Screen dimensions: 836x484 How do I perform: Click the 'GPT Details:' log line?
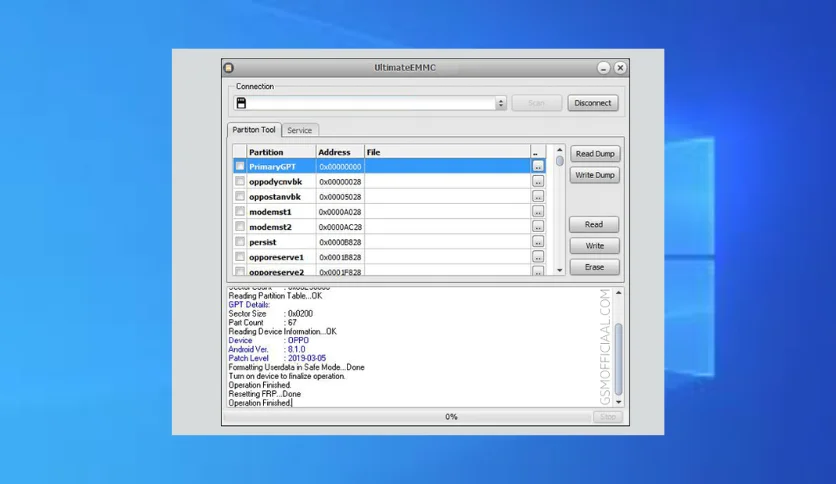[249, 304]
